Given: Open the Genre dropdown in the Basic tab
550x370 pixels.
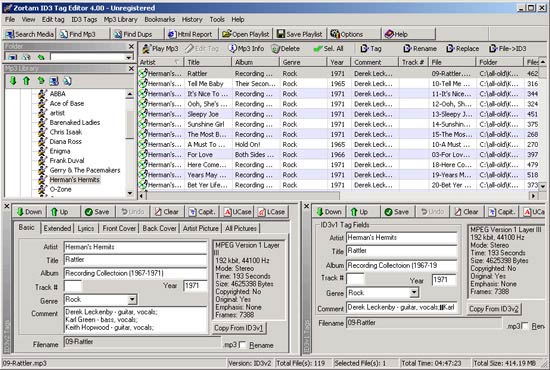Looking at the screenshot, I should 132,300.
